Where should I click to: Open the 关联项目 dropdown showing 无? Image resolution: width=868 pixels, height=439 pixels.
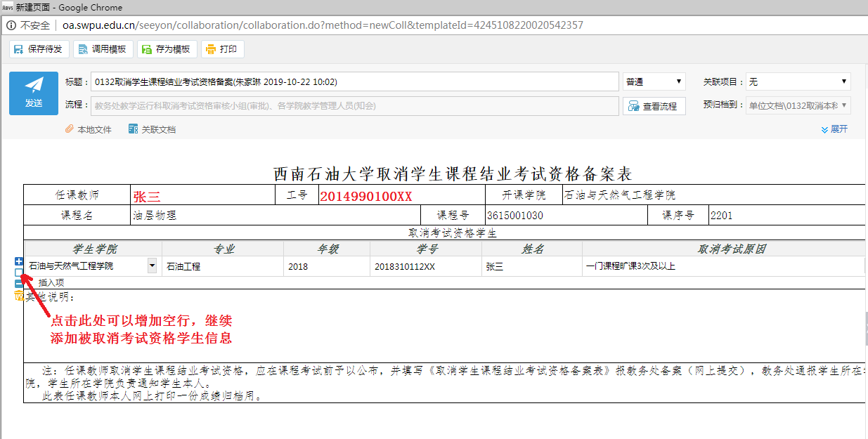pos(798,82)
